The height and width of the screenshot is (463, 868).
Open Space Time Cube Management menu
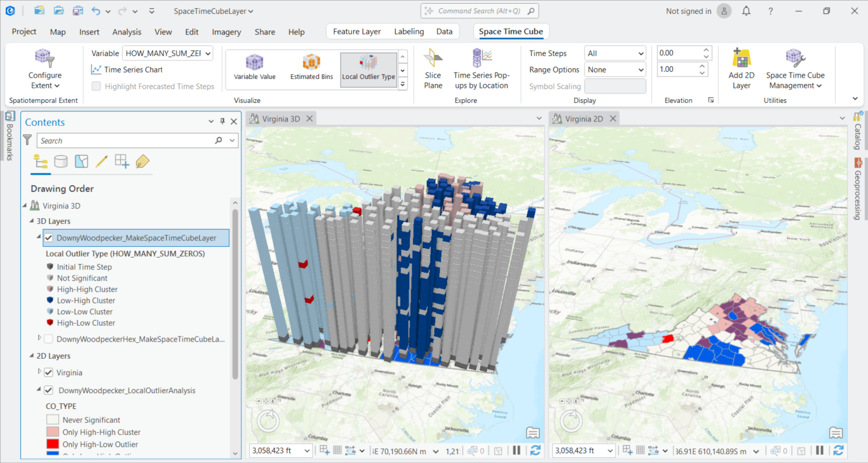[795, 69]
